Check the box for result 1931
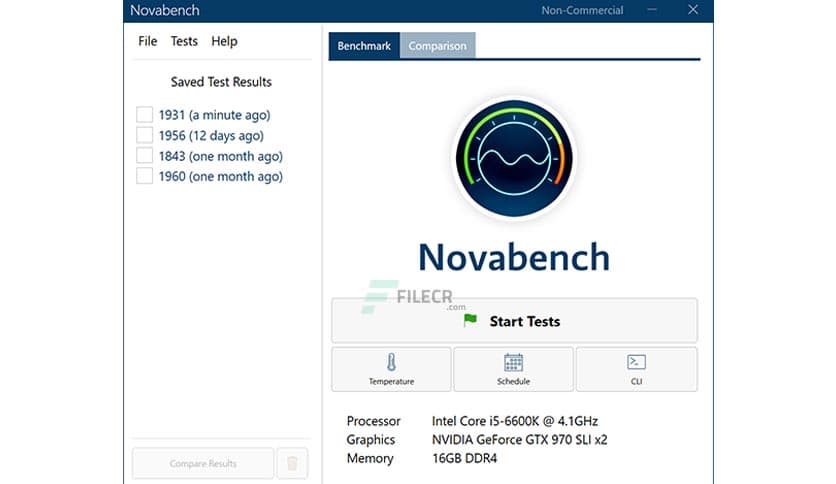 (144, 115)
